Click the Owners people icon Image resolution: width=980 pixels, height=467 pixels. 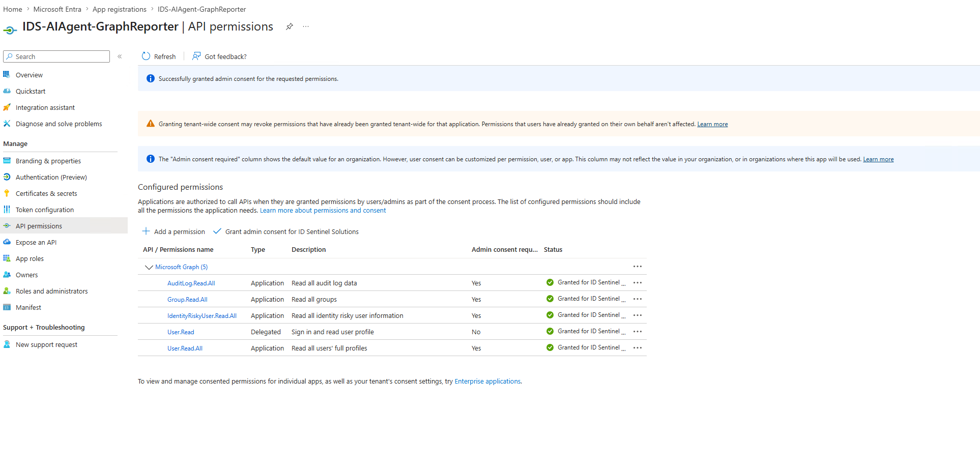(7, 275)
